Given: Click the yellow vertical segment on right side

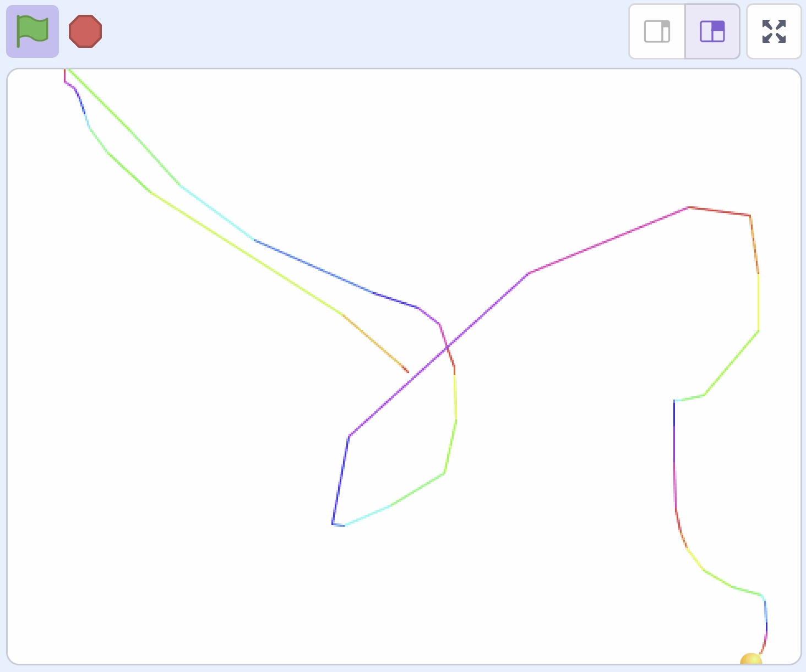Looking at the screenshot, I should click(759, 303).
